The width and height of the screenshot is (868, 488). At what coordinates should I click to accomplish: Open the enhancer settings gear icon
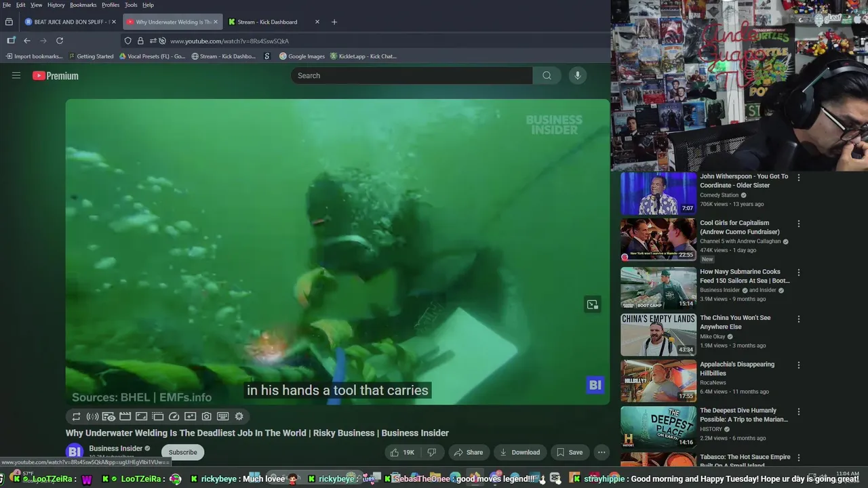point(239,416)
